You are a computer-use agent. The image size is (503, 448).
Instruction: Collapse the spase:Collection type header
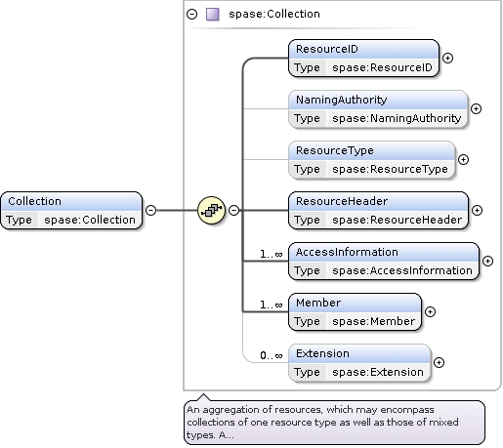coord(191,14)
